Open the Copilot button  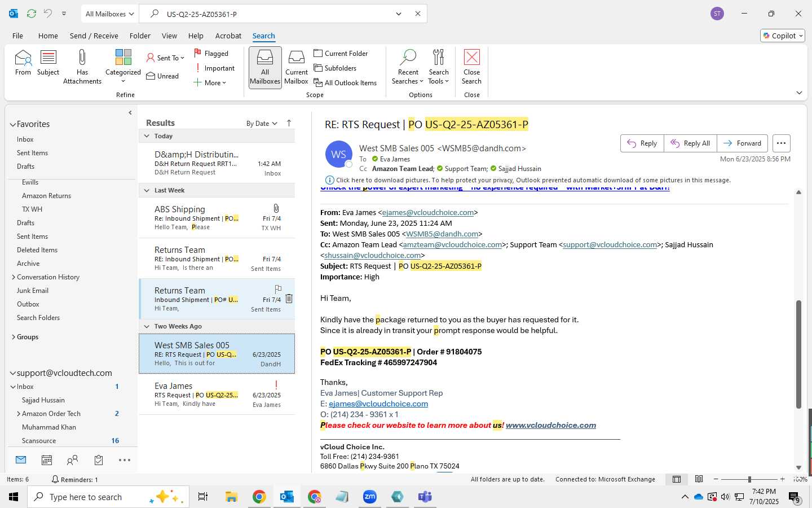click(783, 36)
